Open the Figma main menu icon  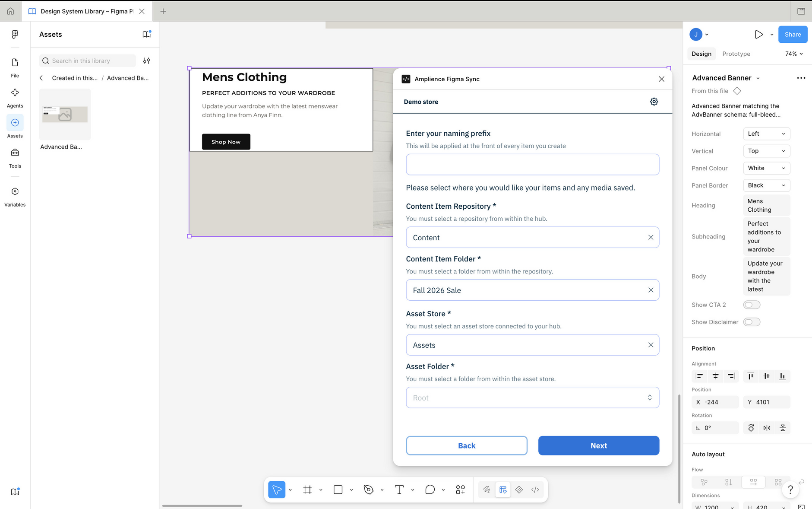pos(15,34)
